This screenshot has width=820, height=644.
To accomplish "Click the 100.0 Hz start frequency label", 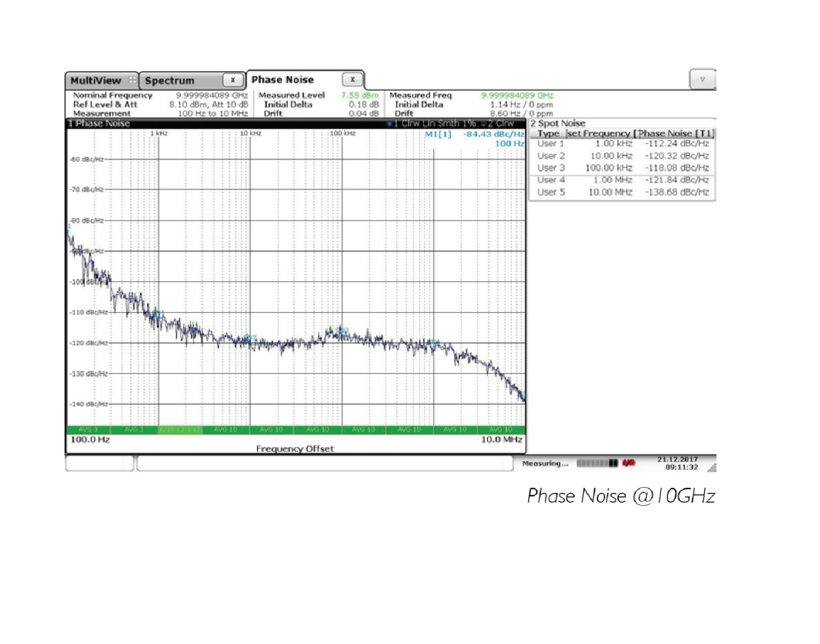I will point(90,440).
